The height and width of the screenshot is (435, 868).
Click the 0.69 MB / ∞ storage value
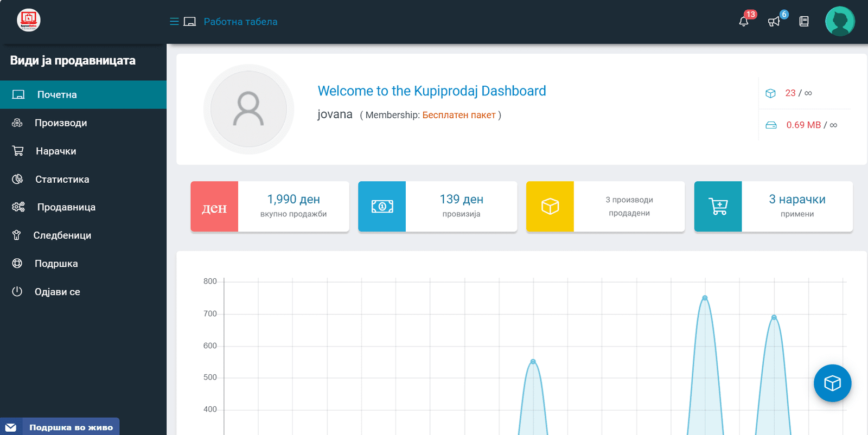tap(812, 125)
